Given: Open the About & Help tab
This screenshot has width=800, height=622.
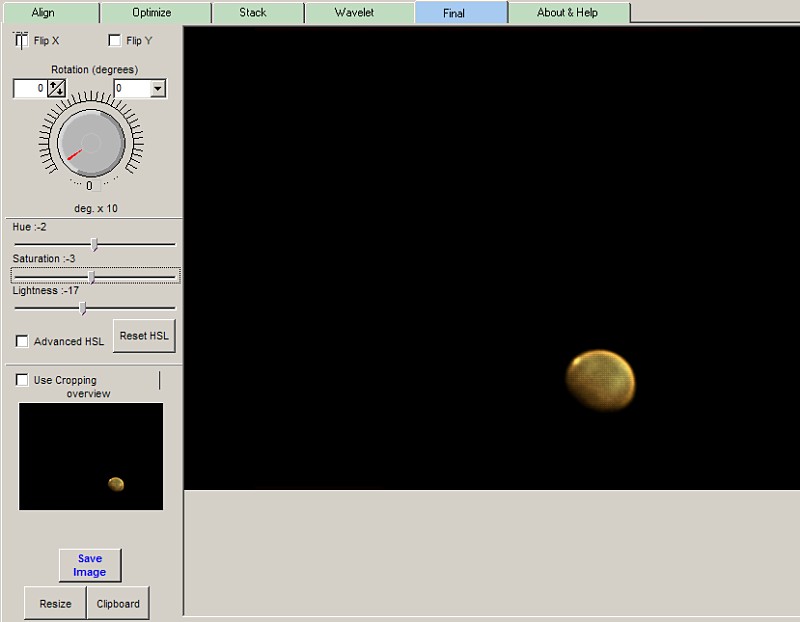Looking at the screenshot, I should [569, 13].
